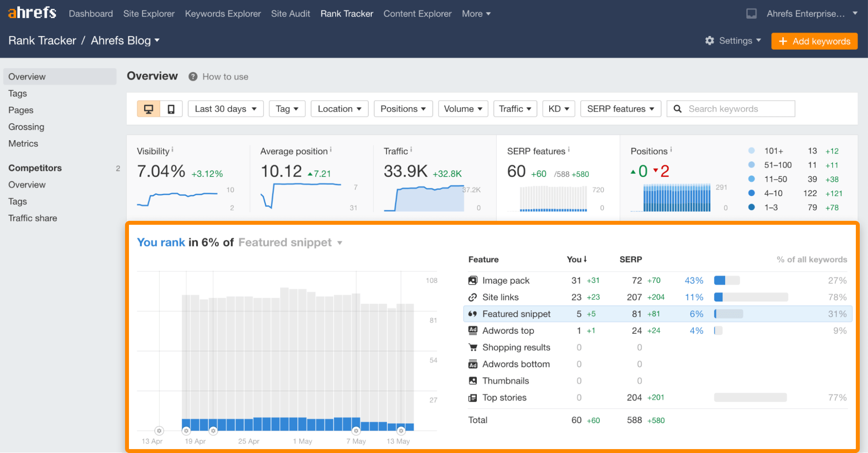Go to Grossing in sidebar

click(x=26, y=127)
